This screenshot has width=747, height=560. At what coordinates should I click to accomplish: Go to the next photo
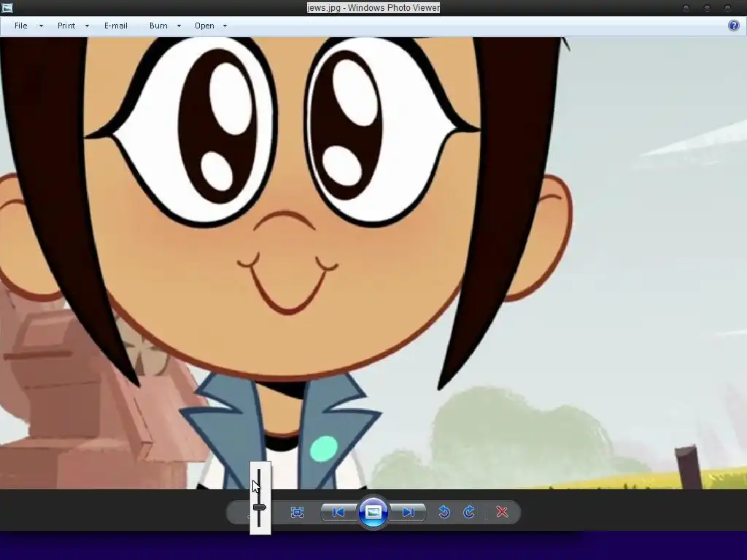tap(409, 513)
